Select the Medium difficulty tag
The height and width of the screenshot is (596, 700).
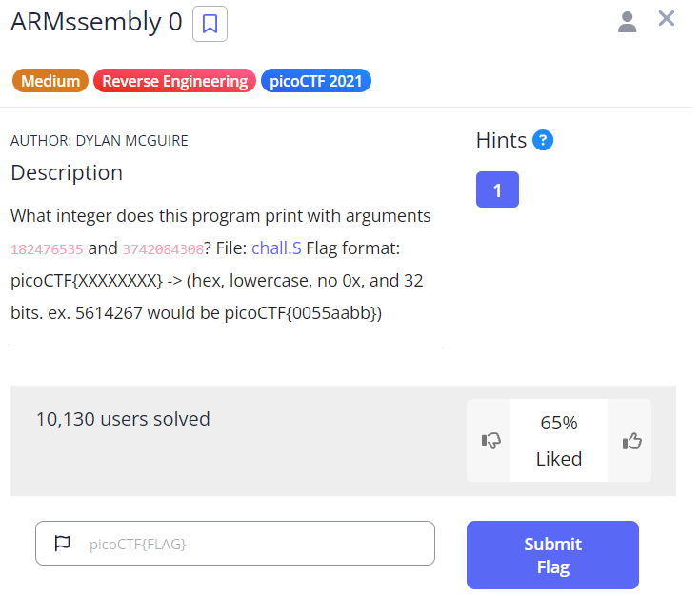click(x=50, y=81)
